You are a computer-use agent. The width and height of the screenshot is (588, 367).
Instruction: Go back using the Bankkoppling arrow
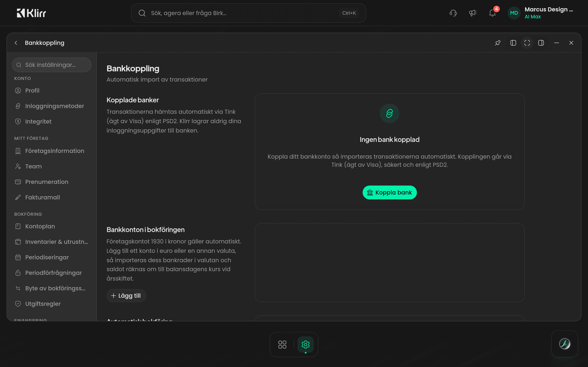pyautogui.click(x=16, y=43)
